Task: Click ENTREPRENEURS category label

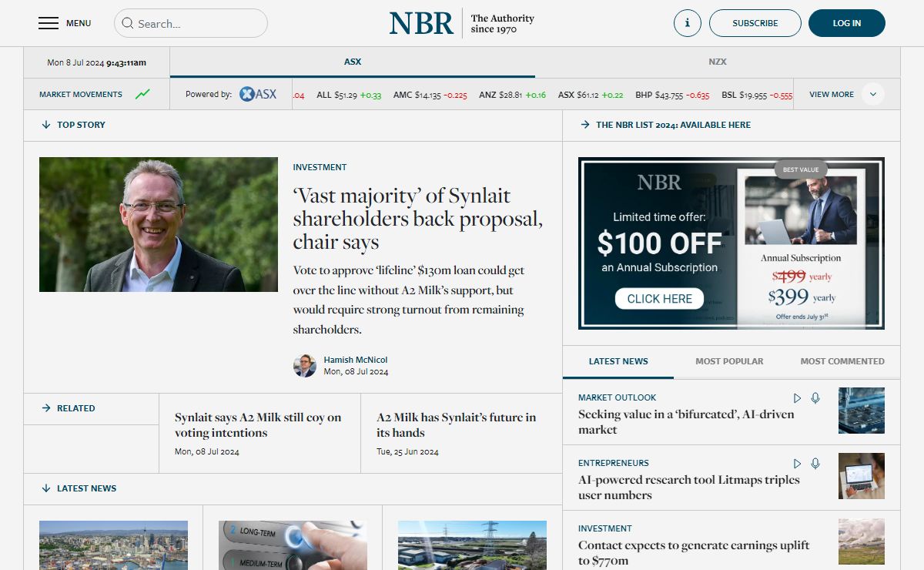Action: coord(614,464)
